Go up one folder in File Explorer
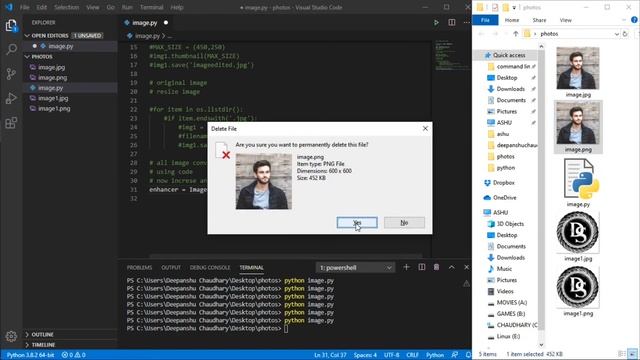The width and height of the screenshot is (640, 360). pos(516,34)
